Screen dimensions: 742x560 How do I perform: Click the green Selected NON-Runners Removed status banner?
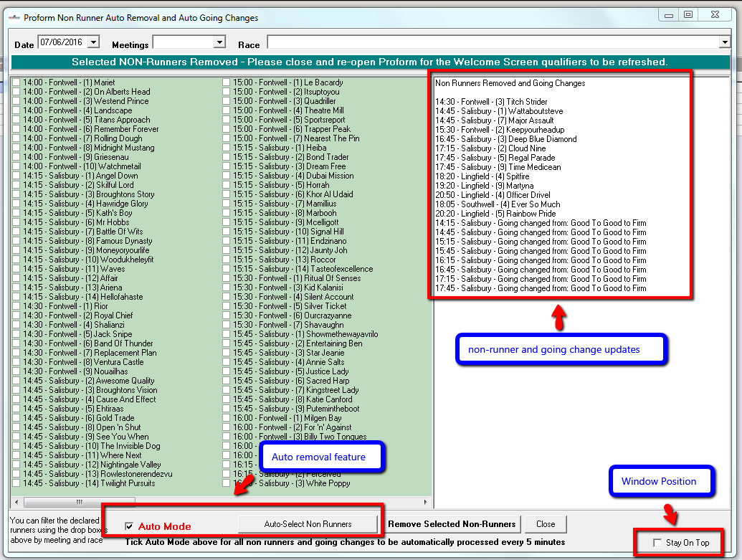371,62
